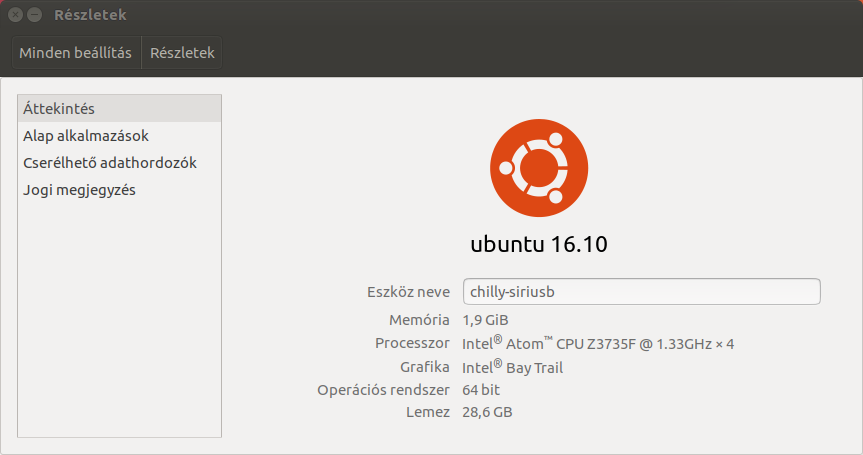Viewport: 863px width, 455px height.
Task: Click the Eszköz neve label
Action: pyautogui.click(x=408, y=292)
